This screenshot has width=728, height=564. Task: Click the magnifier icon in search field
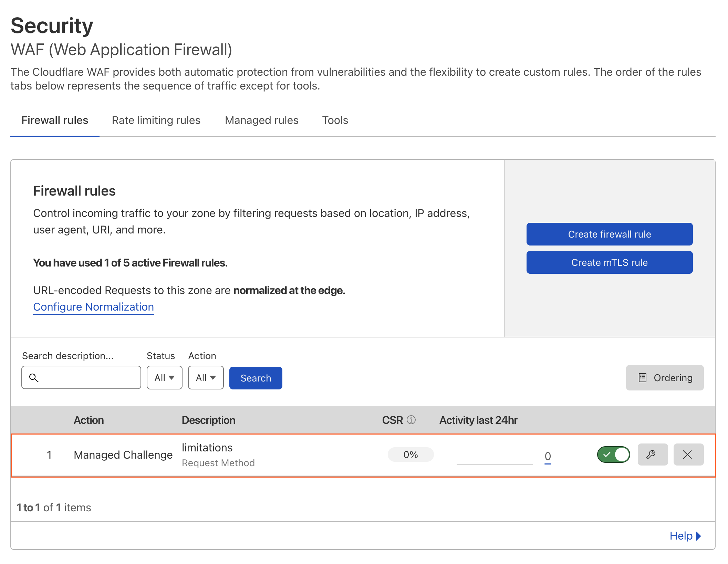(x=34, y=378)
